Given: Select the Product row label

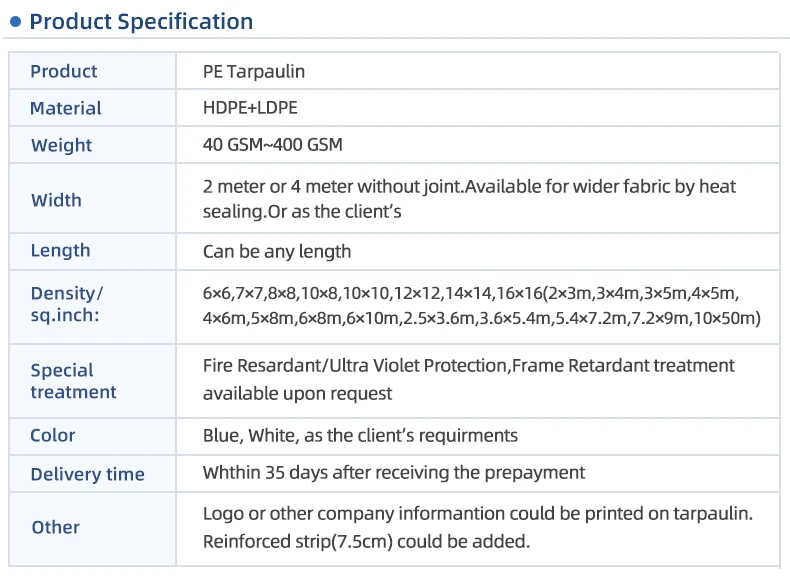Looking at the screenshot, I should pos(64,71).
